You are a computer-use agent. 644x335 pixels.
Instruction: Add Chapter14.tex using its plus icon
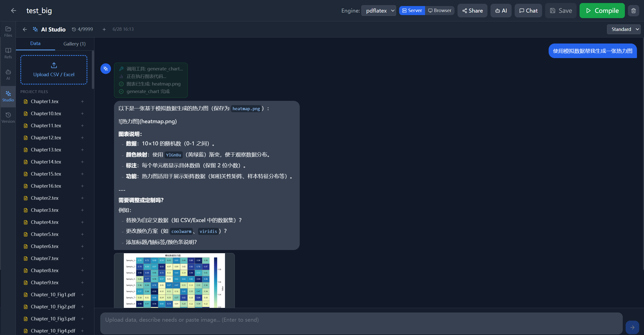click(82, 162)
